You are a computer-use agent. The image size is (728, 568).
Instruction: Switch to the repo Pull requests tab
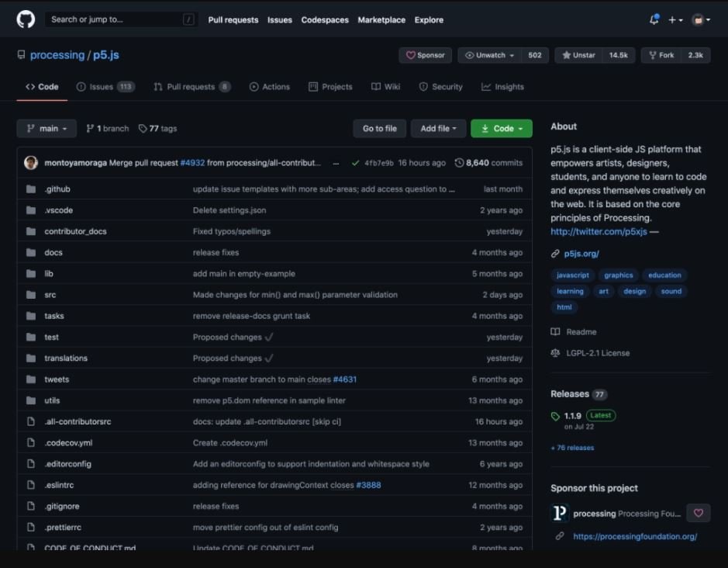tap(191, 87)
